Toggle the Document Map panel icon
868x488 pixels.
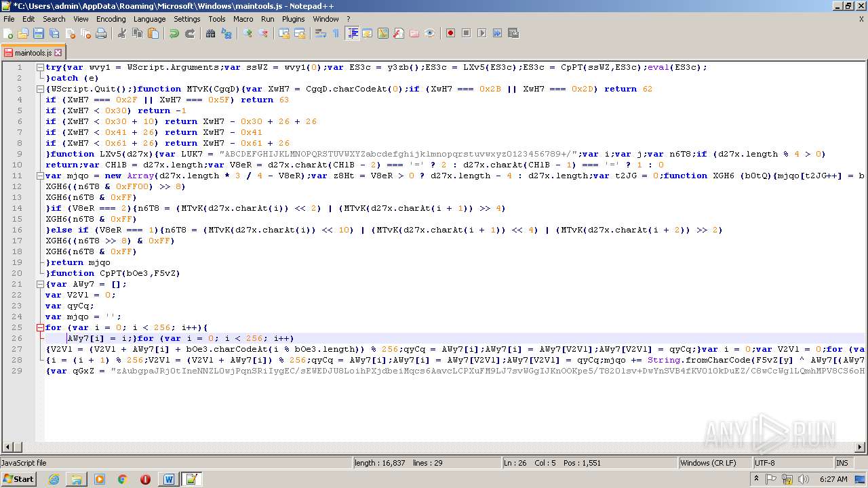[x=383, y=33]
